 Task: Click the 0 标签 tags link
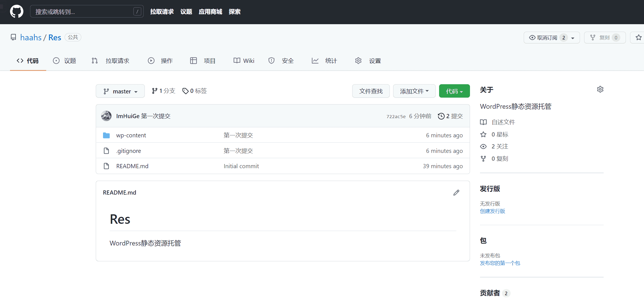coord(195,91)
